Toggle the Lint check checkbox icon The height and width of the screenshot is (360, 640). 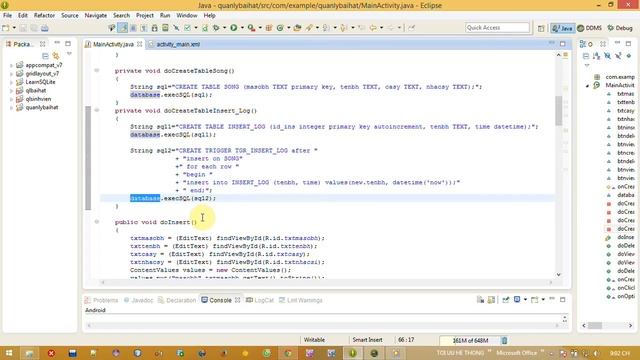pyautogui.click(x=187, y=28)
